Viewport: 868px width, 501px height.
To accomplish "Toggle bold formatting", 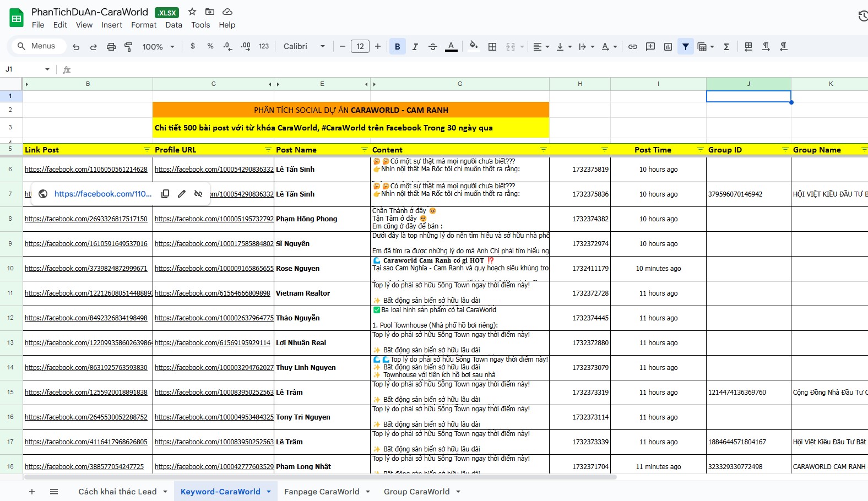I will 398,47.
